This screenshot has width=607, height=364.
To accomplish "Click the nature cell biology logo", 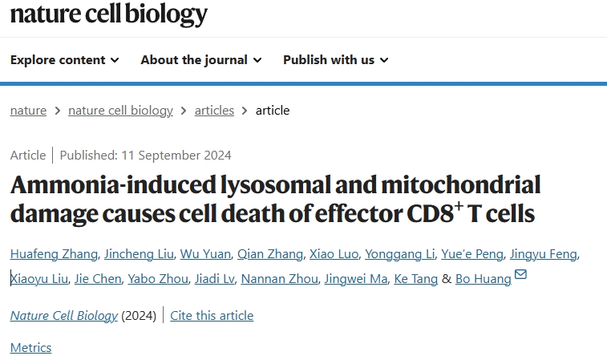I will click(x=109, y=14).
